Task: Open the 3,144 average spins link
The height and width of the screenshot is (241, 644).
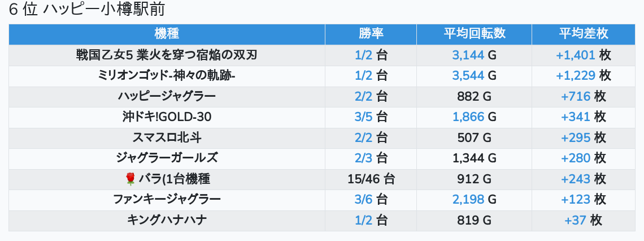Action: point(468,55)
